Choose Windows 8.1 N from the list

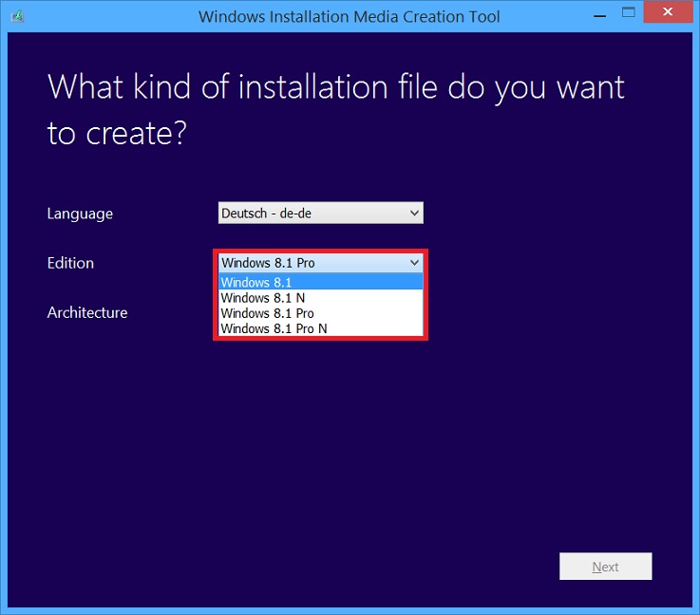[320, 297]
